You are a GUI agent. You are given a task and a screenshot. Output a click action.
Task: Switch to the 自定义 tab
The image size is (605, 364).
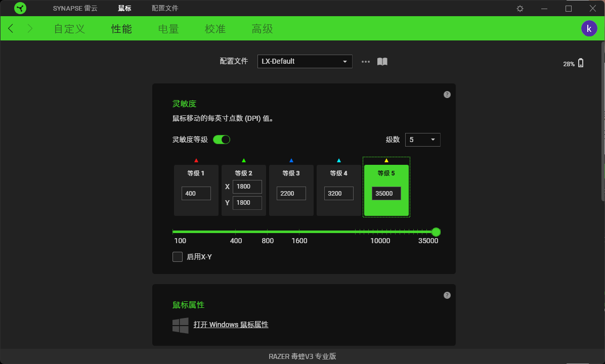coord(69,29)
